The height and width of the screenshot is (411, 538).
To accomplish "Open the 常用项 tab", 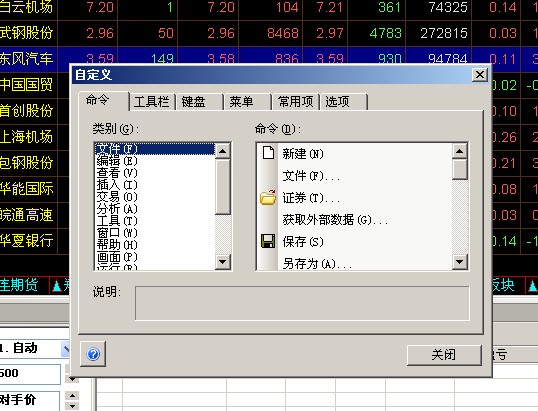I will click(295, 102).
